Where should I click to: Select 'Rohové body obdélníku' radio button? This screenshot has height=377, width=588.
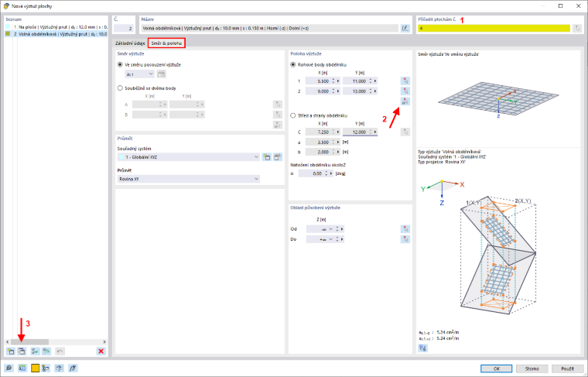point(293,64)
